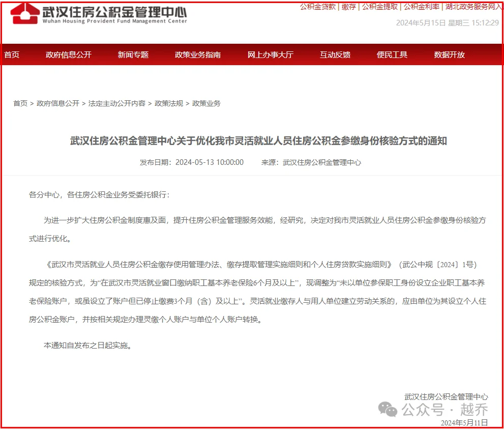Click 政府信息公开 breadcrumb link
The height and width of the screenshot is (430, 504).
(58, 103)
